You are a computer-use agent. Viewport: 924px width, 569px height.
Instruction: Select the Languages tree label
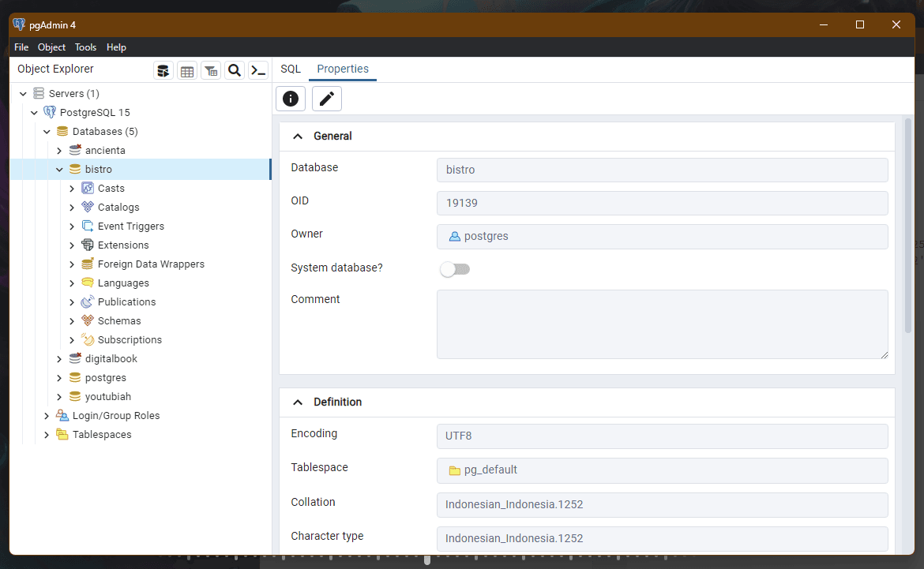tap(123, 283)
